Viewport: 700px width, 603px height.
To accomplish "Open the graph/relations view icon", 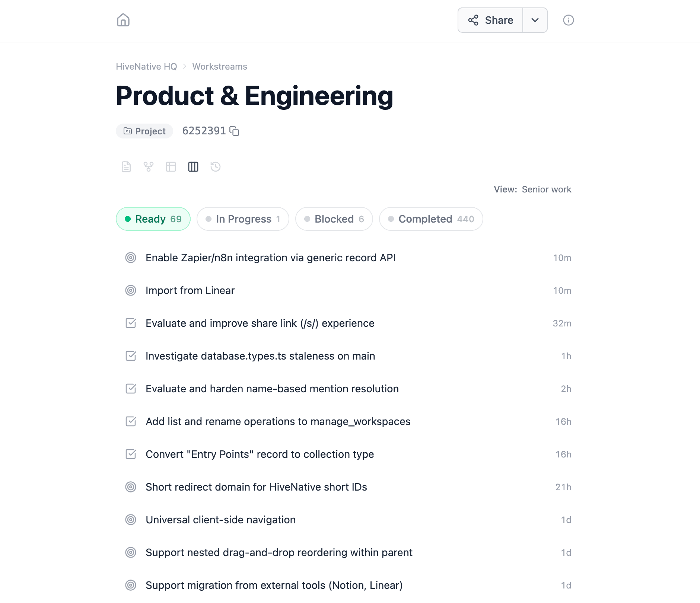I will 149,167.
